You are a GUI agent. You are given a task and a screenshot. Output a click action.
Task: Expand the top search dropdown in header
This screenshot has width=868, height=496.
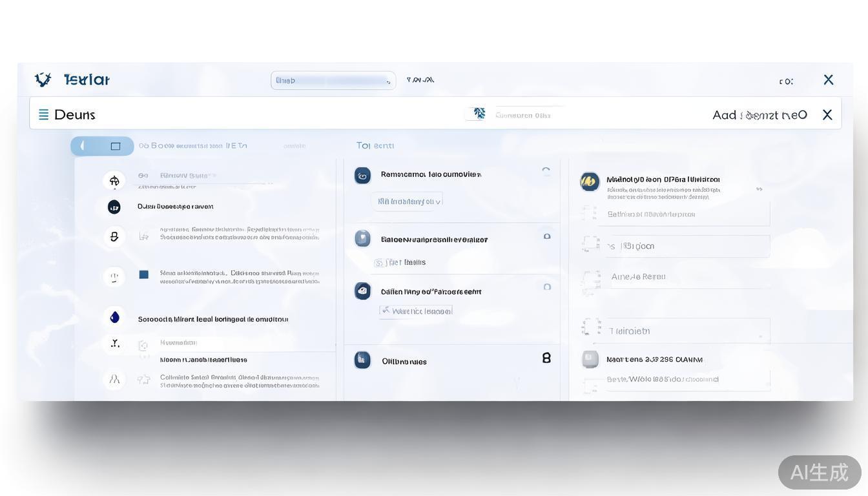tap(388, 81)
